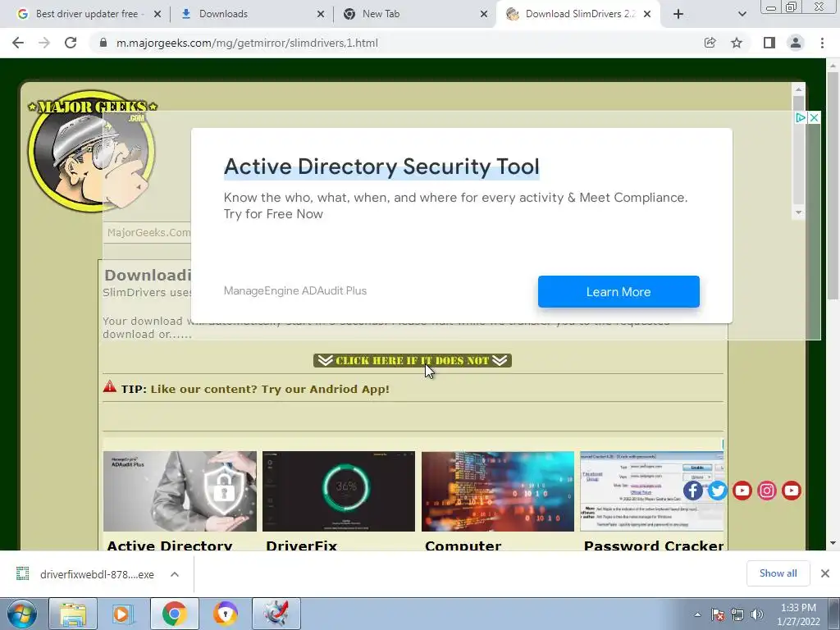Open Active Directory Security Tool ad headline
840x630 pixels.
(381, 167)
